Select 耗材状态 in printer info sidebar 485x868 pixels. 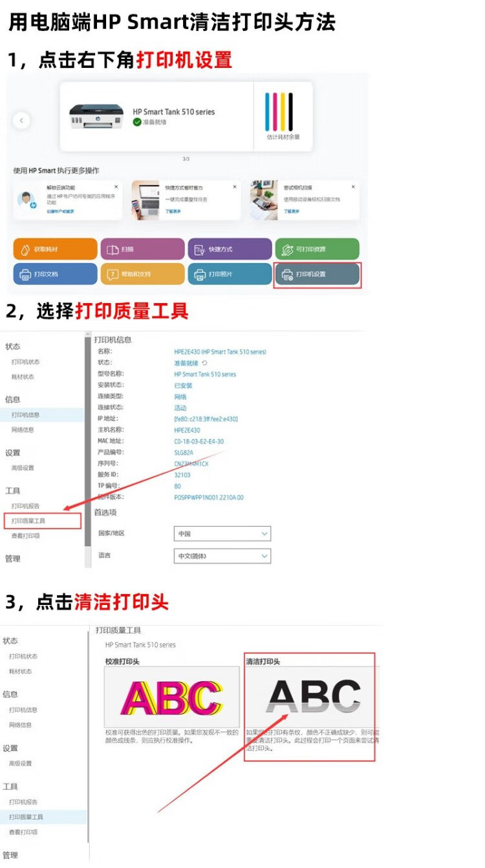point(23,377)
